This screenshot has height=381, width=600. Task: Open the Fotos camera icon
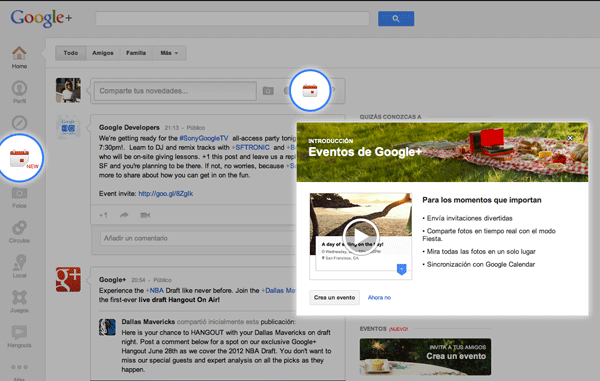(x=19, y=193)
